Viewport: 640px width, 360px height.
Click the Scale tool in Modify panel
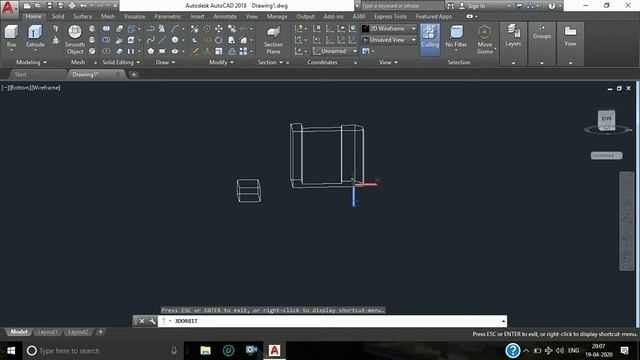point(219,51)
